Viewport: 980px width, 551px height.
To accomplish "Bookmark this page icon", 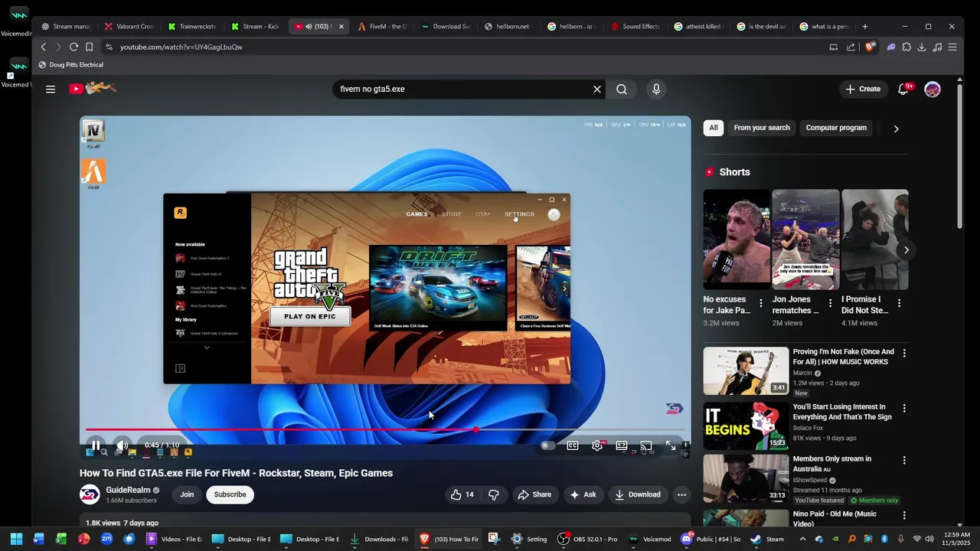I will (89, 47).
